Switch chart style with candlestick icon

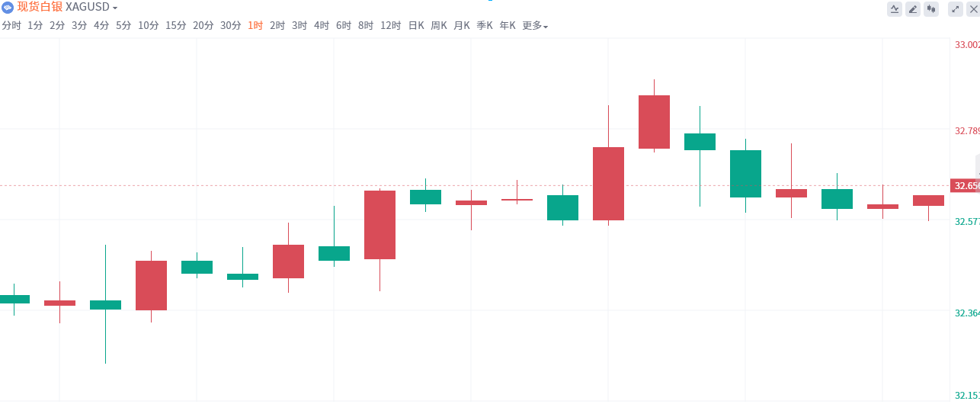pyautogui.click(x=930, y=9)
